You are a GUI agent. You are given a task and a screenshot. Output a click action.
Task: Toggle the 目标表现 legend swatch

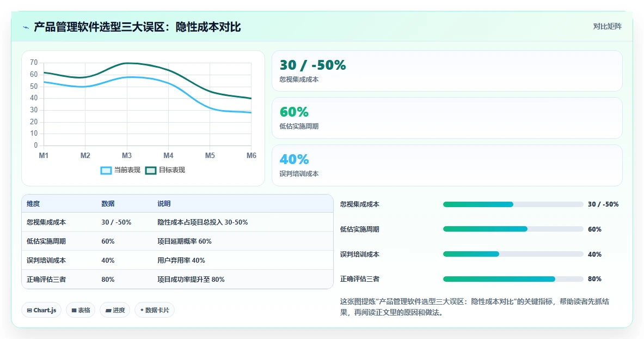(x=151, y=171)
